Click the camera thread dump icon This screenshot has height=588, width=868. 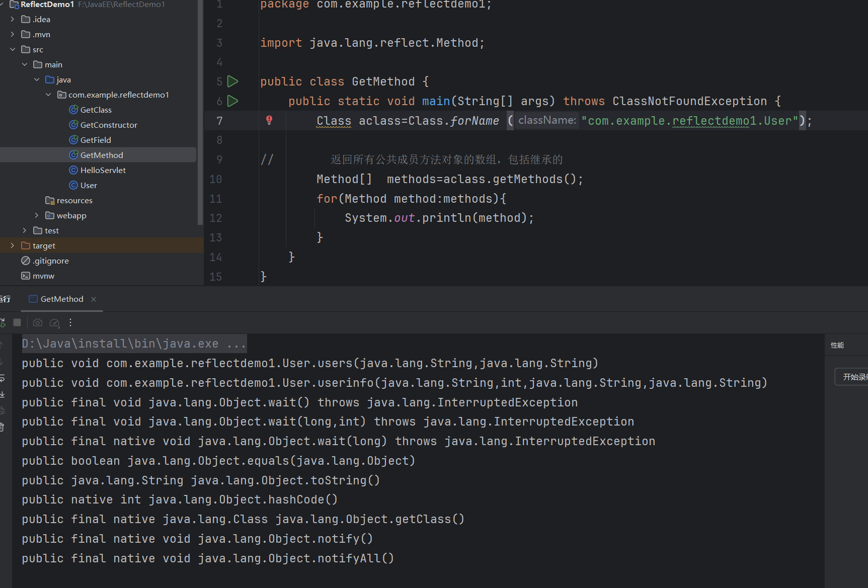point(38,322)
